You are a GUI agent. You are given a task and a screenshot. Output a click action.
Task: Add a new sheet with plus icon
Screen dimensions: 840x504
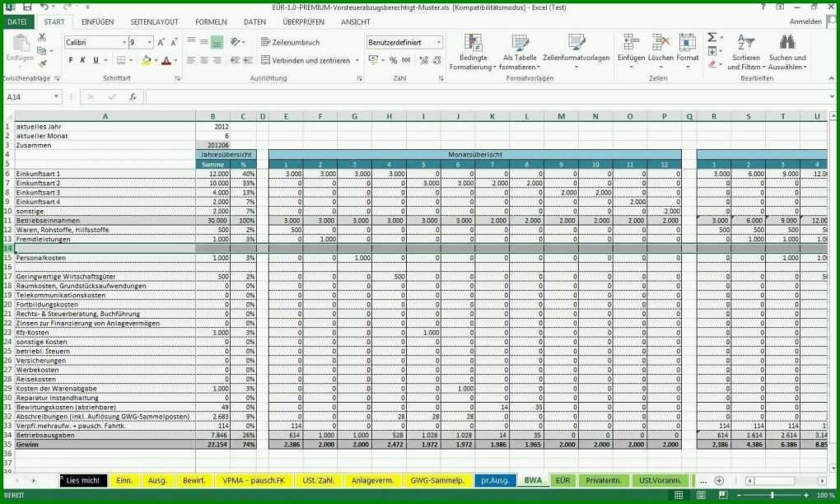[x=719, y=480]
